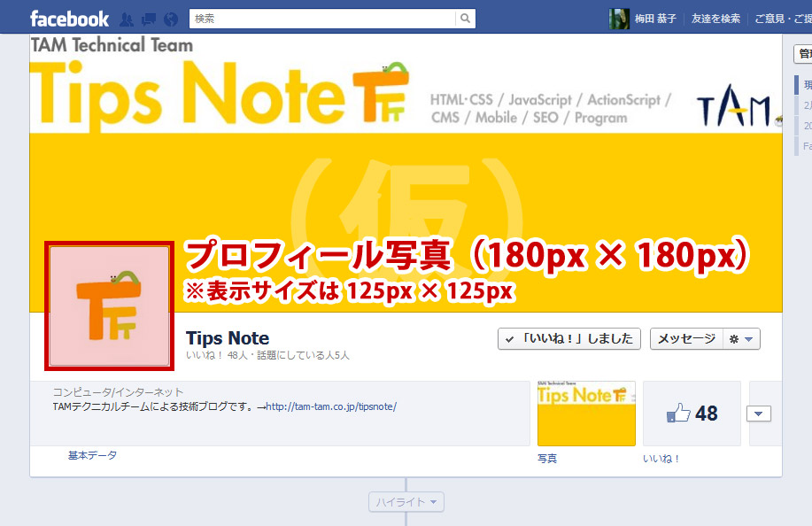Viewport: 812px width, 526px height.
Task: Open 友達を検索 link
Action: [x=715, y=19]
